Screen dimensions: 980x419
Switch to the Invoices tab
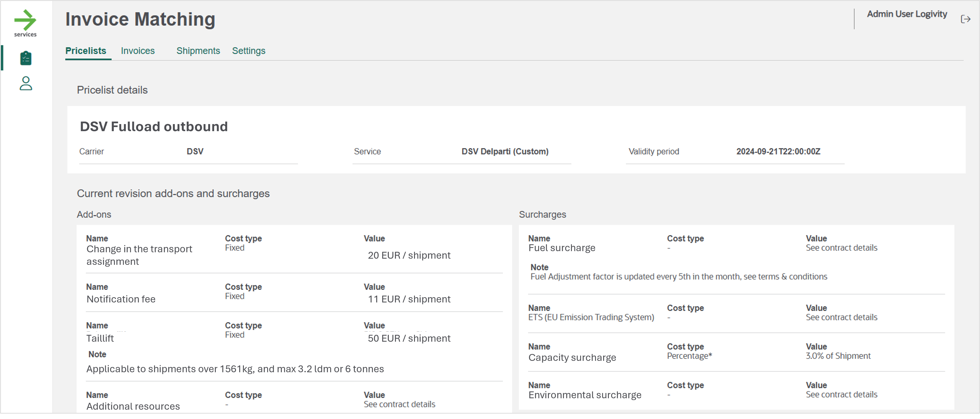point(138,51)
